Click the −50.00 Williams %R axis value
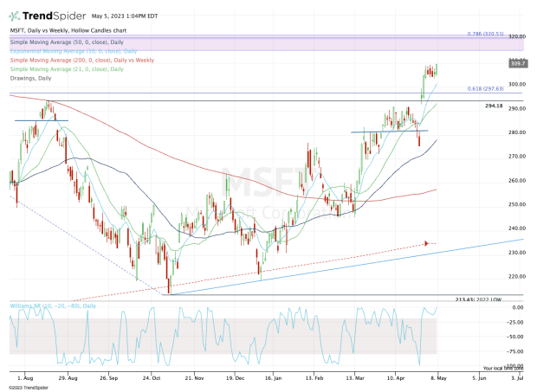The height and width of the screenshot is (392, 537). tap(515, 337)
